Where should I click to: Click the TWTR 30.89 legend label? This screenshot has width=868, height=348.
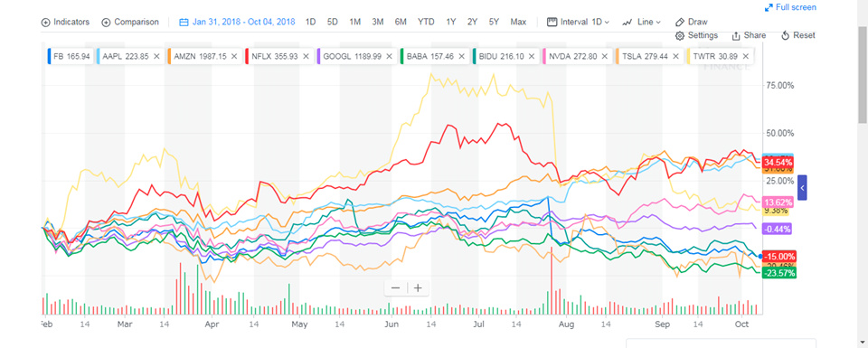coord(715,56)
